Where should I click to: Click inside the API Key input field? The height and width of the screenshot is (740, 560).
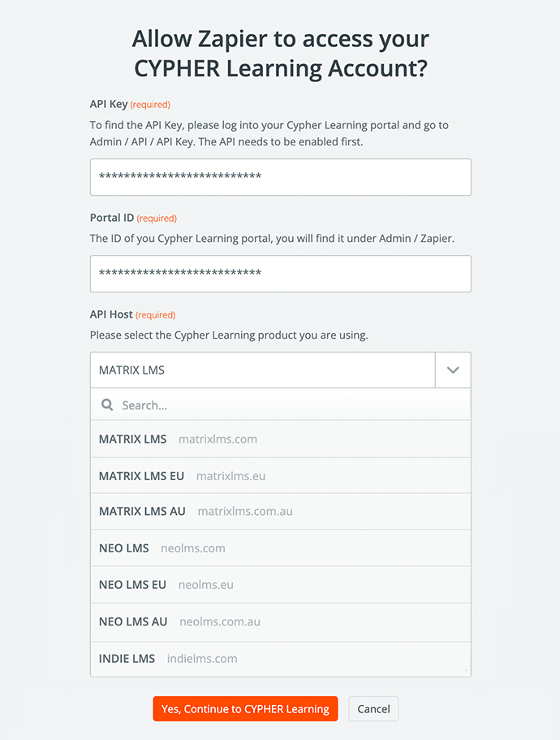pos(280,177)
